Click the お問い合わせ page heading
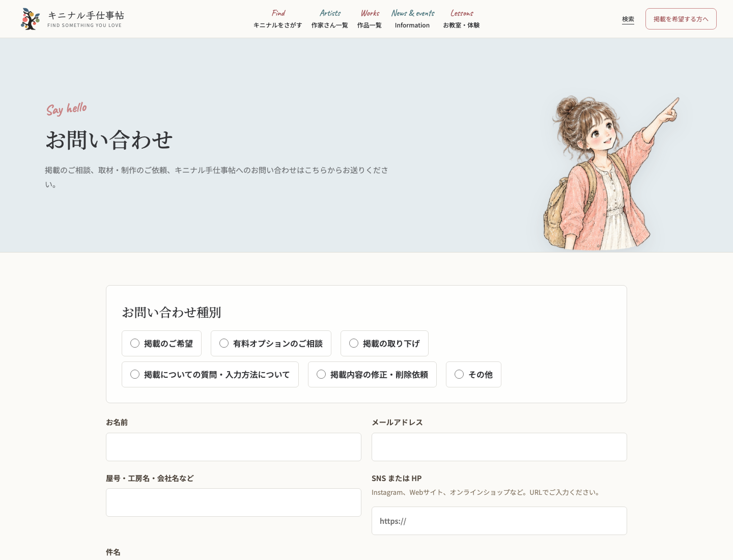The width and height of the screenshot is (733, 560). point(109,140)
